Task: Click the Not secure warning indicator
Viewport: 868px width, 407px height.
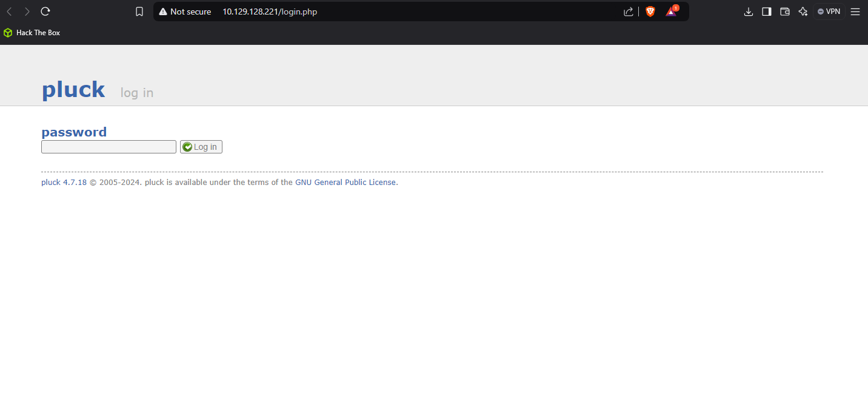Action: (x=185, y=12)
